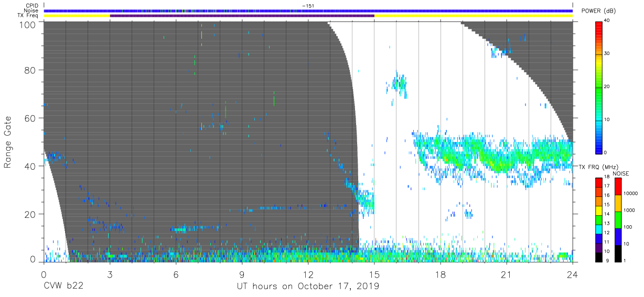Click the 80 tick on Range Gate axis
This screenshot has width=644, height=297.
point(31,70)
